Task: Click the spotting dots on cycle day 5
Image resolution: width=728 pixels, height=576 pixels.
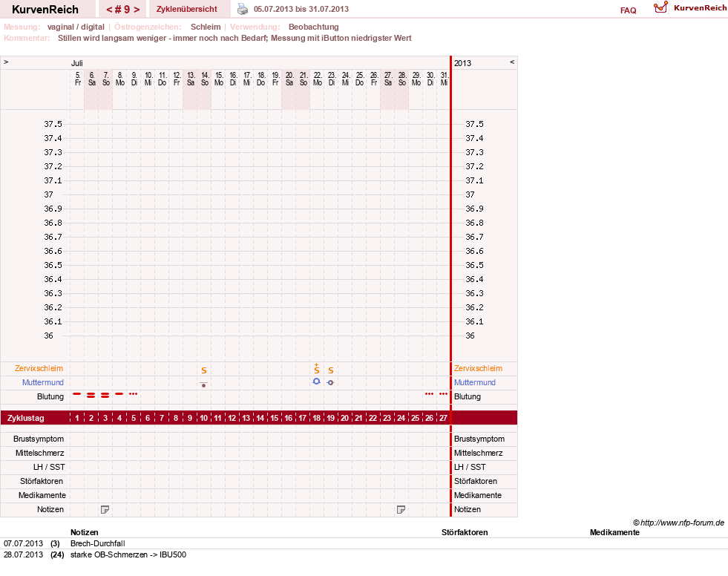Action: [134, 394]
